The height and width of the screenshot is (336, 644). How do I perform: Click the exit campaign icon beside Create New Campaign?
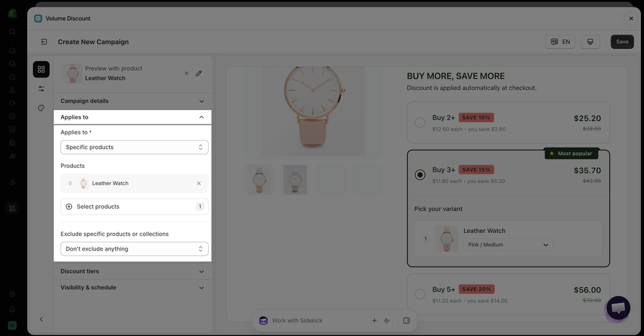43,42
